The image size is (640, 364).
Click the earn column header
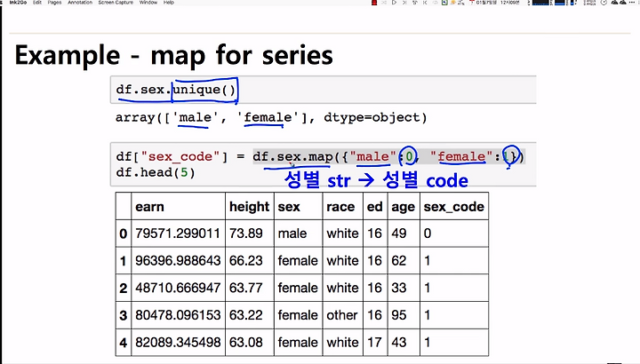tap(150, 207)
